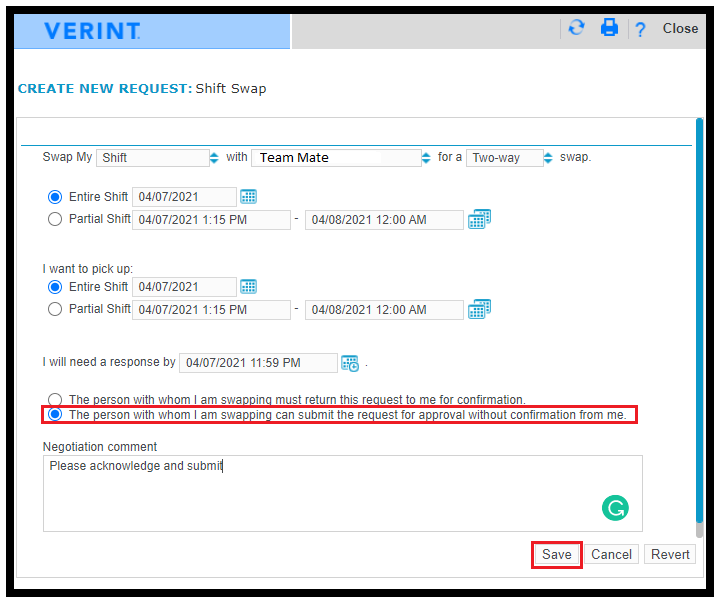The image size is (718, 602).
Task: Open calendar range picker for Swap My Partial Shift
Action: pyautogui.click(x=479, y=219)
